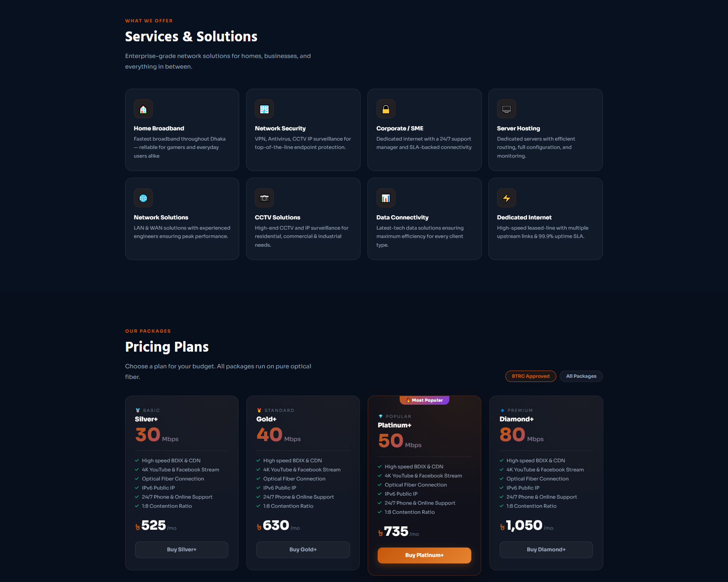Viewport: 728px width, 582px height.
Task: Click the Server Hosting monitor icon
Action: (x=506, y=109)
